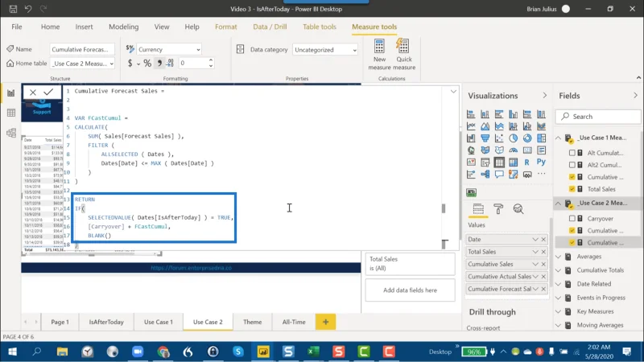This screenshot has width=644, height=362.
Task: Remove Cumulative Sales from Values
Action: pos(543,264)
